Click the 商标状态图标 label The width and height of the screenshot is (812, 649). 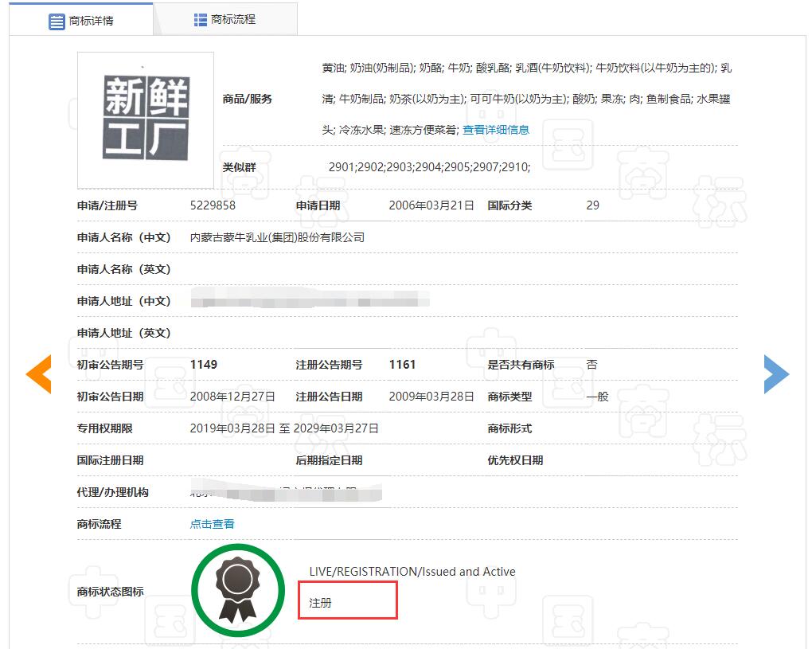point(110,592)
